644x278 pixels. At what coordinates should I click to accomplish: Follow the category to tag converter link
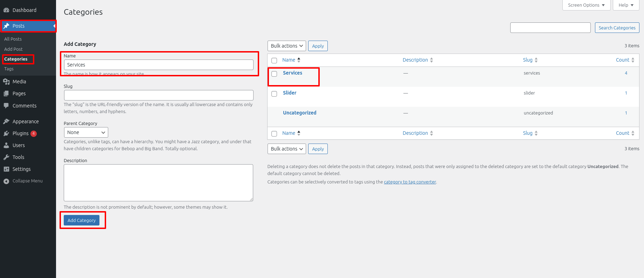pos(410,182)
